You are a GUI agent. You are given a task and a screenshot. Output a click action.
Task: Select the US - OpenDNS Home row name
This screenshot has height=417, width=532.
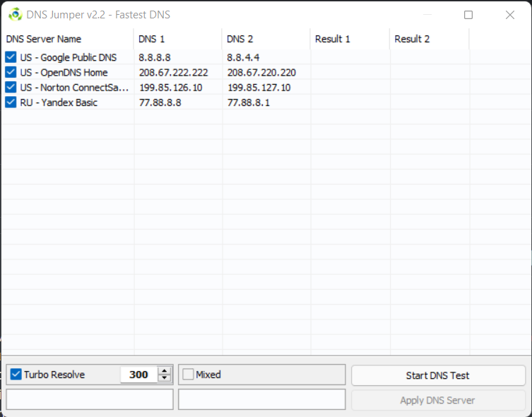(x=64, y=73)
